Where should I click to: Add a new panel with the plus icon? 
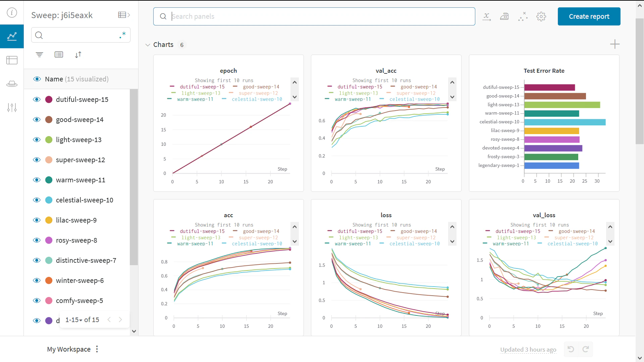615,44
